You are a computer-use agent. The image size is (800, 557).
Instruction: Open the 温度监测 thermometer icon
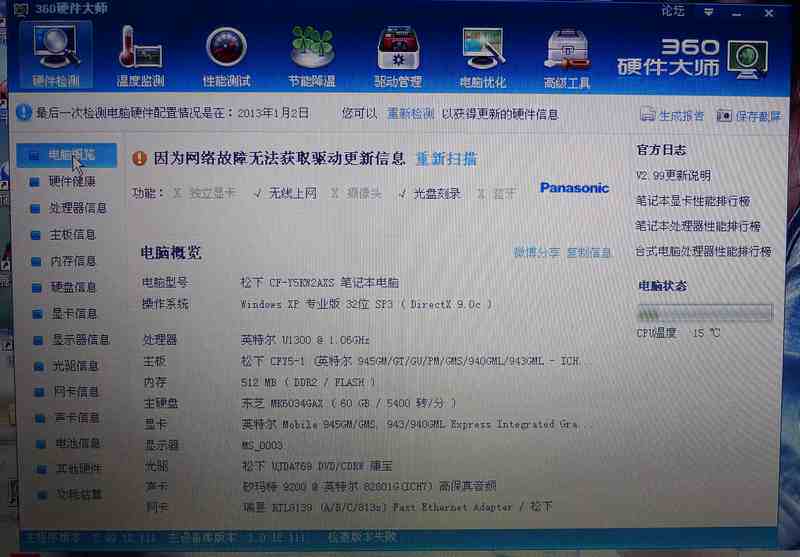pyautogui.click(x=140, y=50)
